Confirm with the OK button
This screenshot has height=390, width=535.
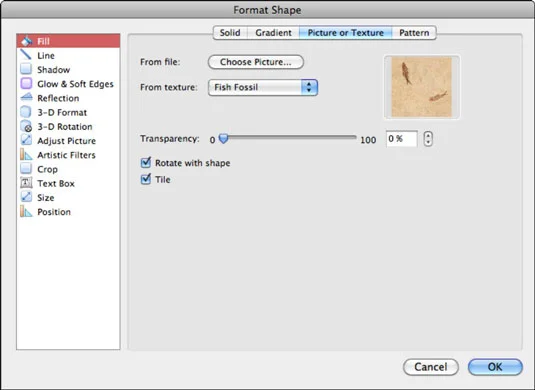click(x=495, y=367)
